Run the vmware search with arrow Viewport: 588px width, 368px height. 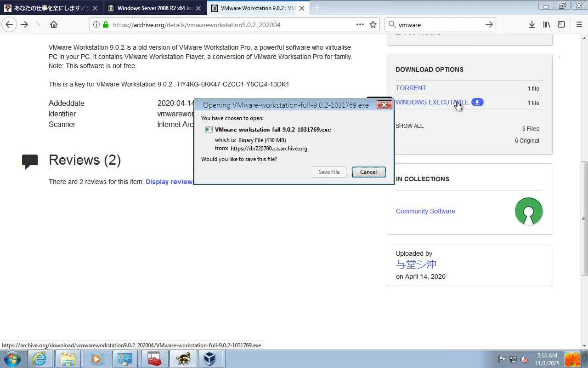click(x=489, y=24)
